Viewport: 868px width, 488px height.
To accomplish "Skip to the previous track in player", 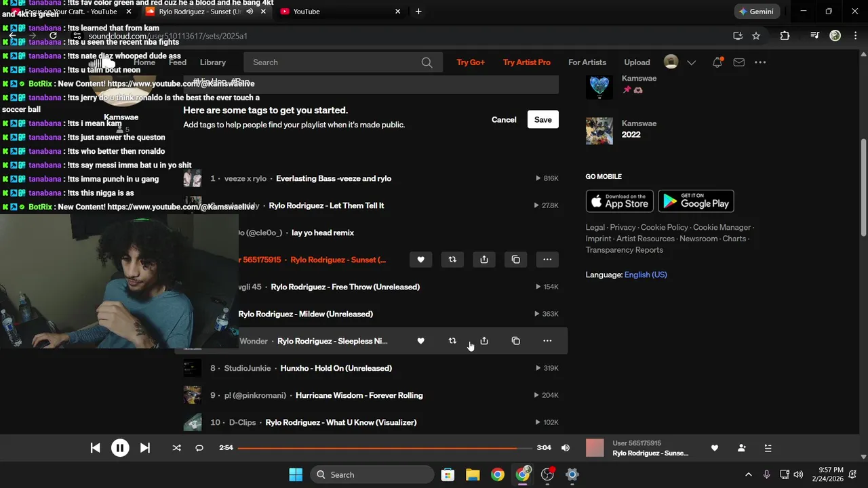I will click(x=96, y=448).
